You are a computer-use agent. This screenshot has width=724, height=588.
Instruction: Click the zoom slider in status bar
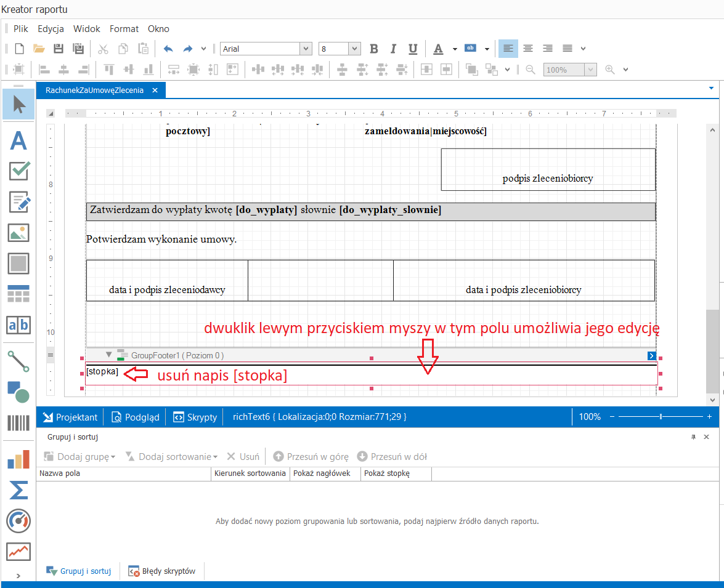661,416
